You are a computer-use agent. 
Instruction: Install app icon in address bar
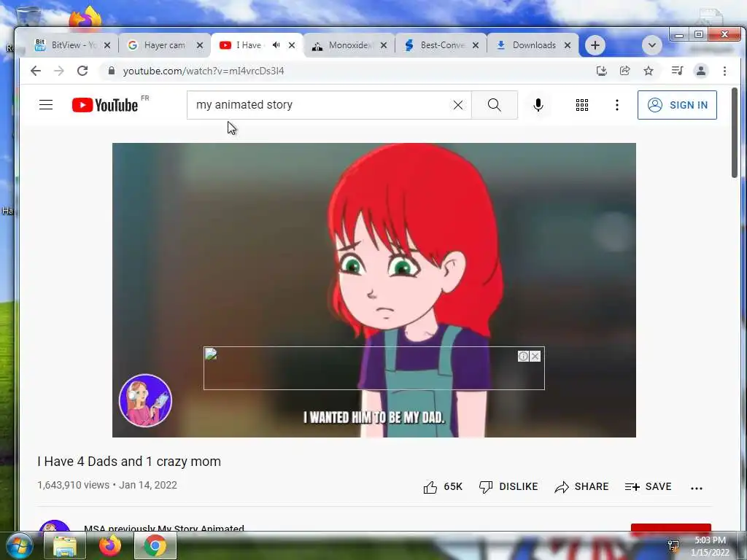click(602, 71)
